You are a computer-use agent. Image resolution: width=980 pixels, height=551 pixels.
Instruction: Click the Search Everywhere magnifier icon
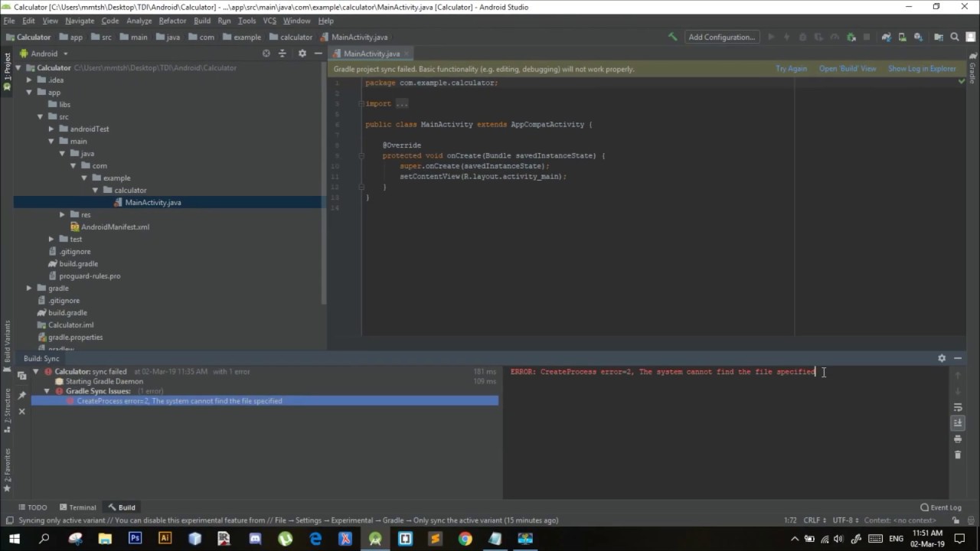(x=955, y=37)
